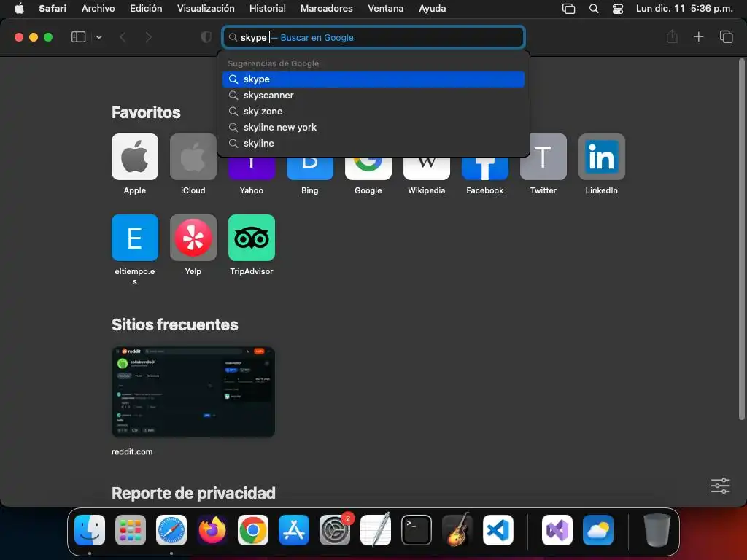Open the Archivo menu
The image size is (747, 560).
point(98,8)
